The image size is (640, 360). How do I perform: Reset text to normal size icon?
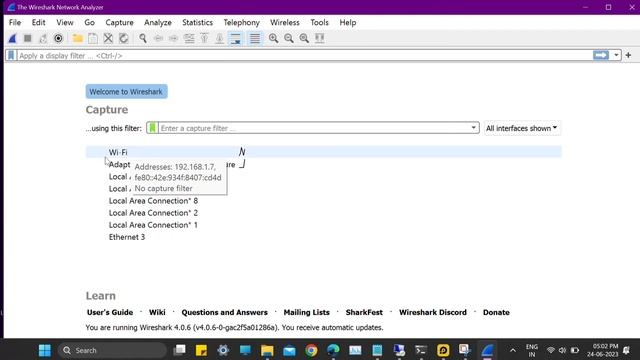pyautogui.click(x=304, y=38)
